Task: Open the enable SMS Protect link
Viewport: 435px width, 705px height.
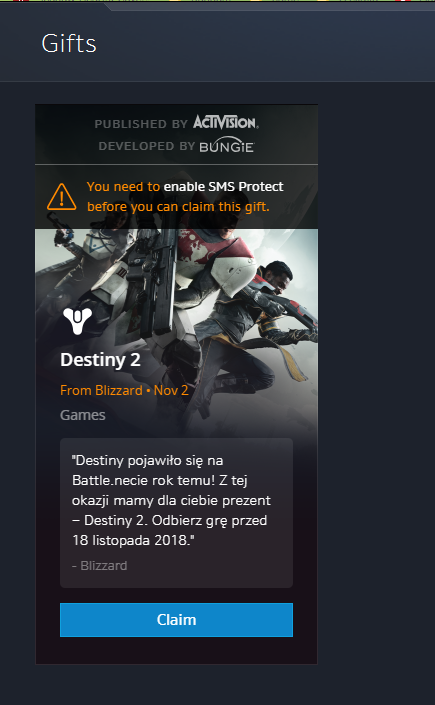Action: pos(224,187)
